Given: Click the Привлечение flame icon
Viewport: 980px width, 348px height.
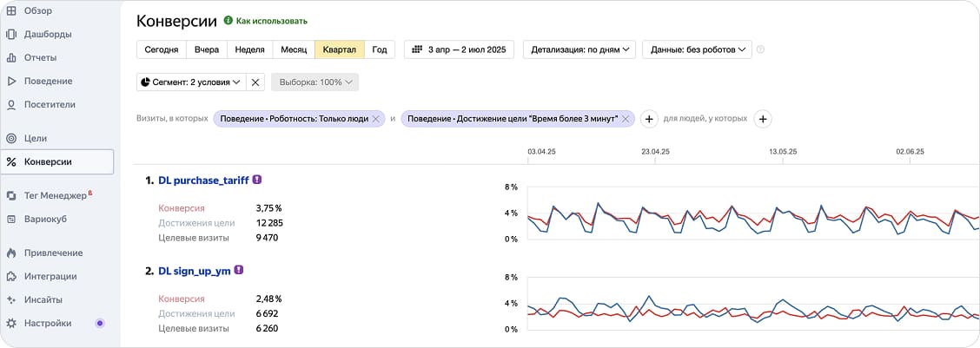Looking at the screenshot, I should [x=11, y=253].
